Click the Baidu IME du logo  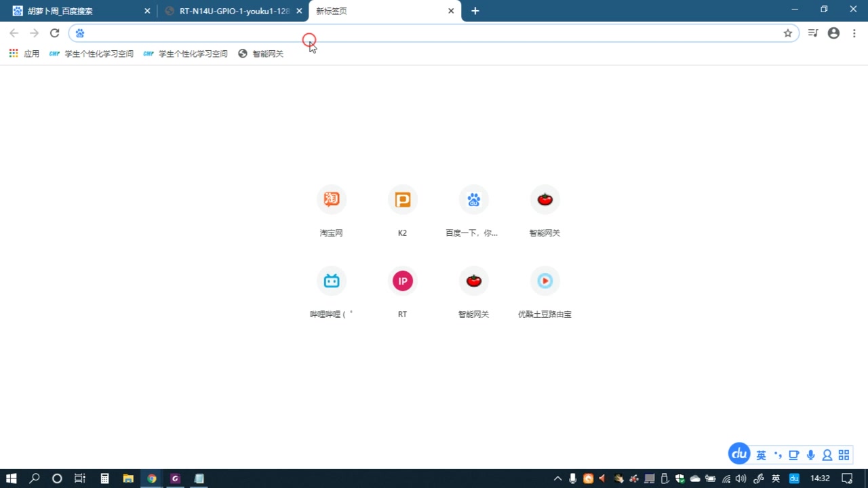738,454
